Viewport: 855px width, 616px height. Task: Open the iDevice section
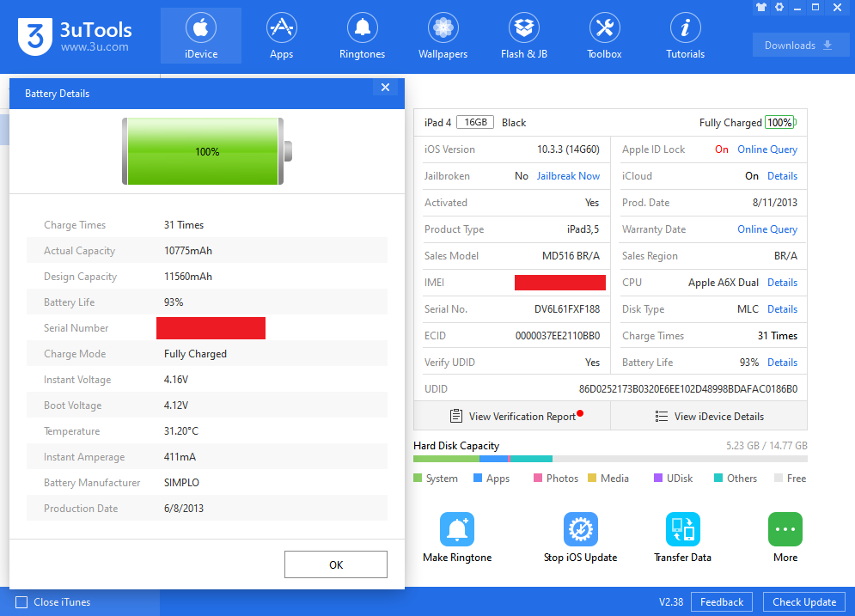(x=201, y=36)
